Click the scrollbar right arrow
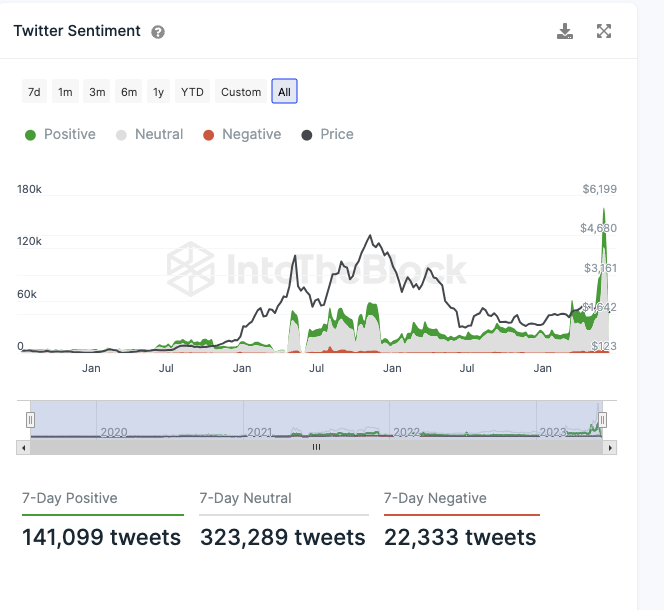Screen dimensions: 664x610 coord(610,447)
